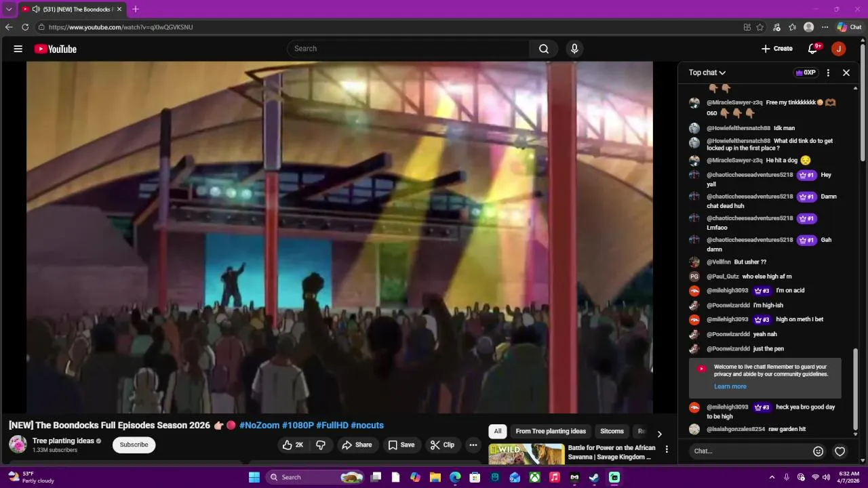
Task: Click the #nocuts hashtag
Action: click(368, 425)
